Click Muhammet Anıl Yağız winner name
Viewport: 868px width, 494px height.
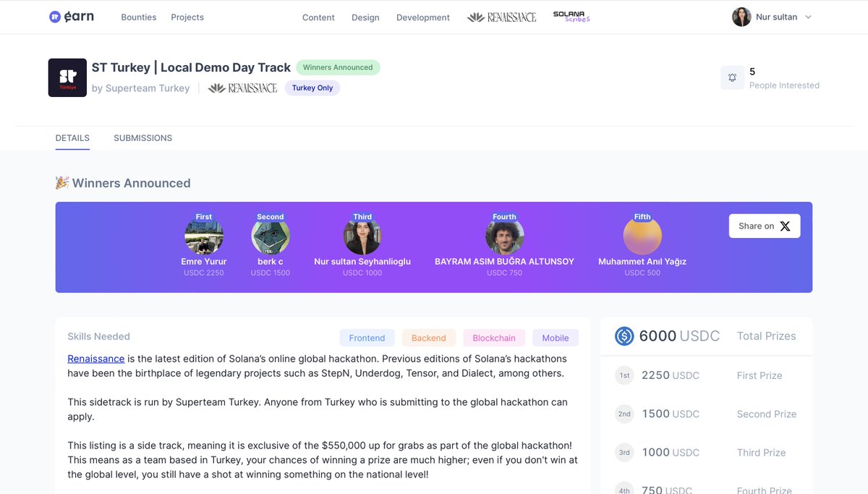[x=642, y=262]
